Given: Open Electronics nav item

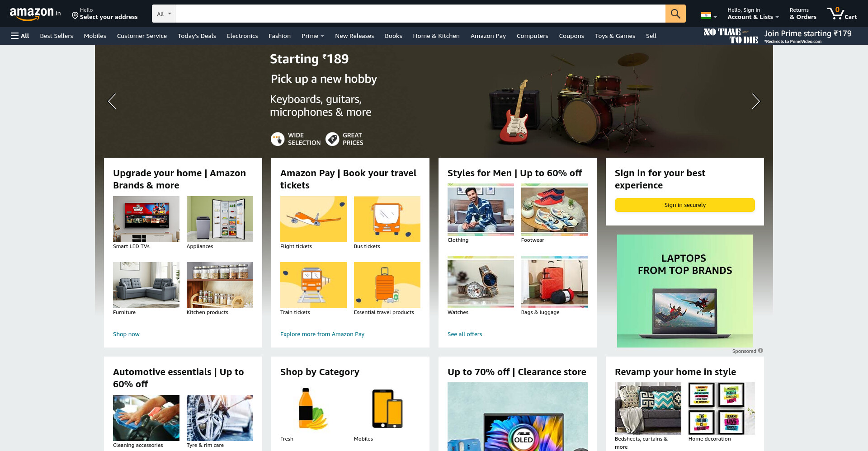Looking at the screenshot, I should [x=242, y=36].
